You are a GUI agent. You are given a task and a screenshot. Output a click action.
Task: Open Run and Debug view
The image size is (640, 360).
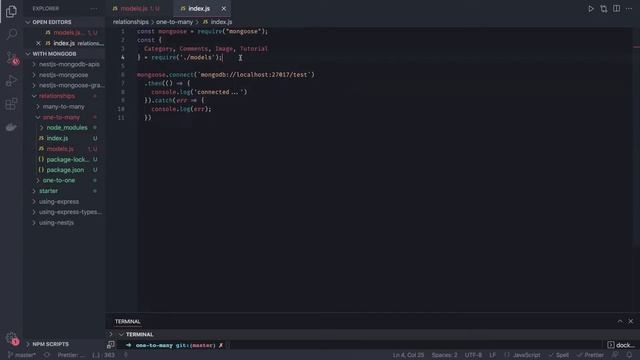tap(11, 81)
